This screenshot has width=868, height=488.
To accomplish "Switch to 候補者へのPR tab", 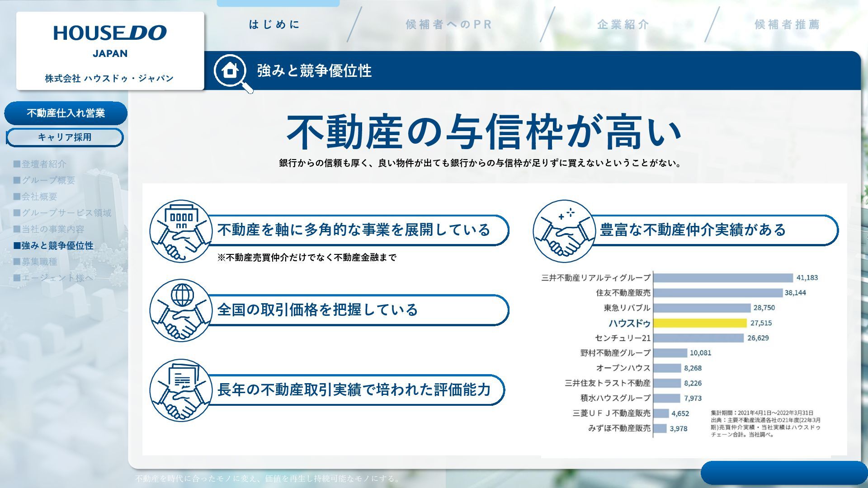I will pyautogui.click(x=448, y=24).
